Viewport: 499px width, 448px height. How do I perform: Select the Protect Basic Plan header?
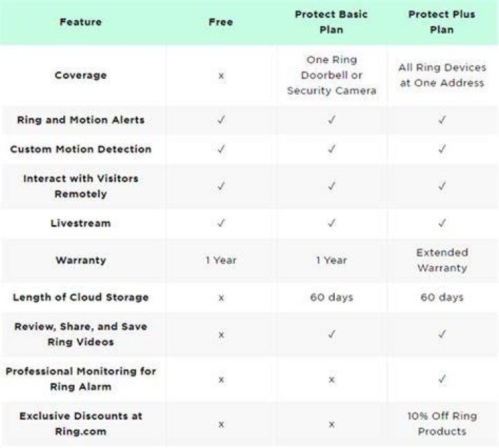(x=331, y=22)
